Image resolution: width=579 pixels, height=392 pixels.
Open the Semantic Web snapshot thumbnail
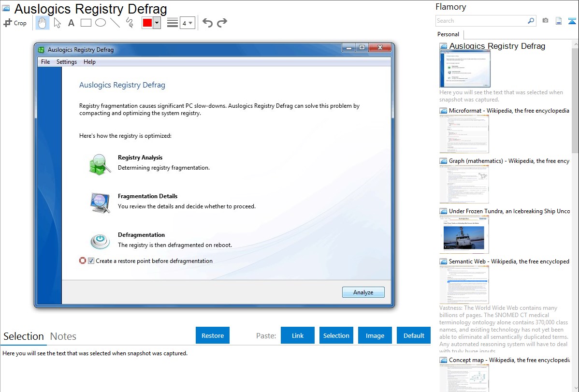tap(464, 285)
